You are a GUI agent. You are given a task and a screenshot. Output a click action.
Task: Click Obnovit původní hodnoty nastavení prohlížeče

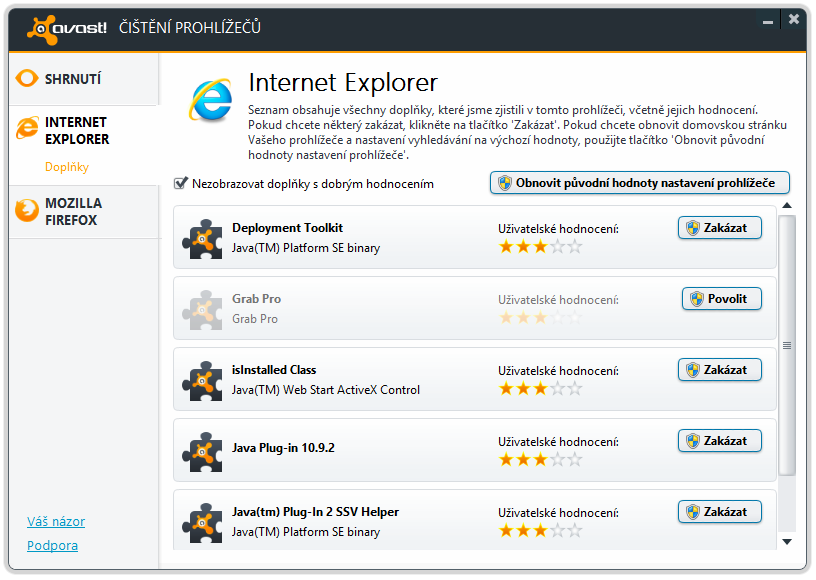pyautogui.click(x=640, y=183)
